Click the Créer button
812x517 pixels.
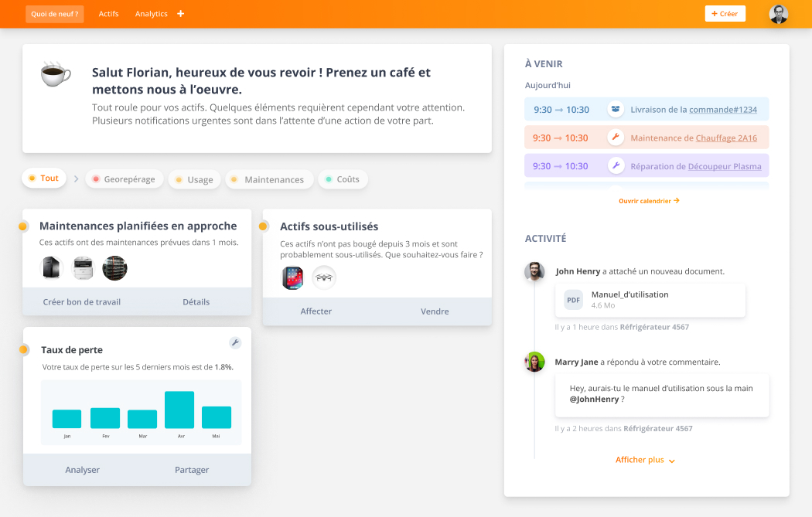tap(725, 14)
